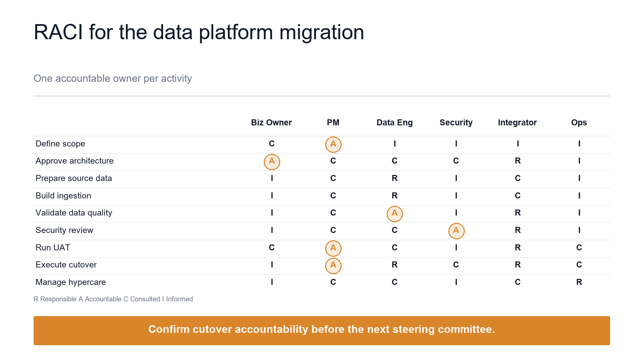Click the Data Eng 'R' cell for Prepare source data

point(395,178)
